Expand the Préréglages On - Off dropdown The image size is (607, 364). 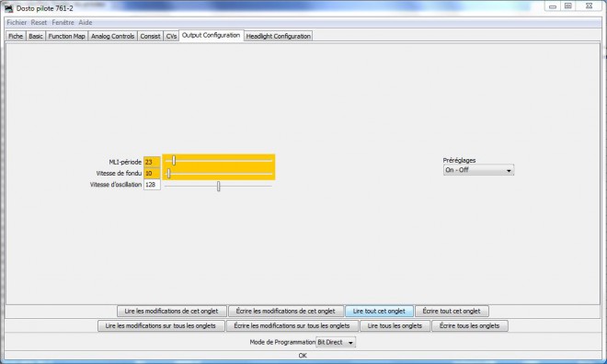pos(478,170)
